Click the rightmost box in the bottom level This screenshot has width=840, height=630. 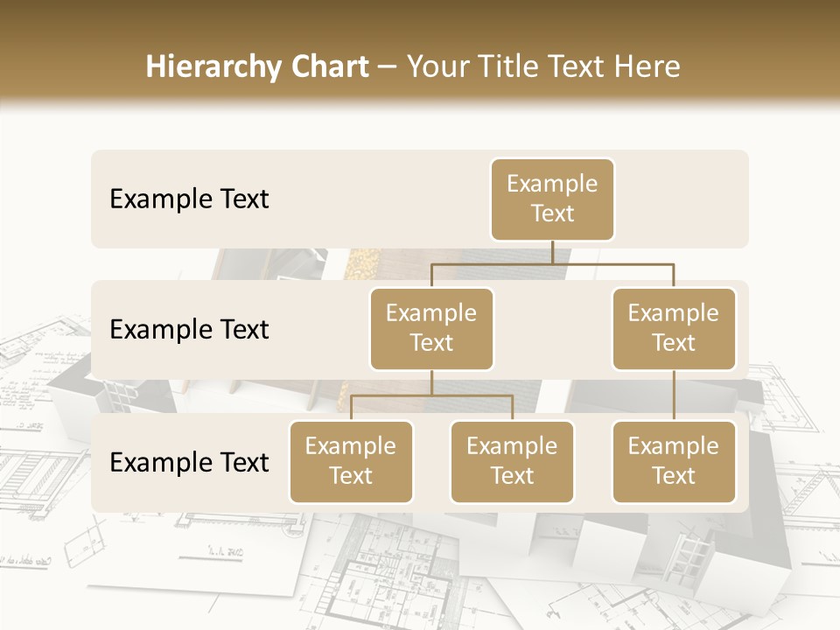click(x=674, y=462)
